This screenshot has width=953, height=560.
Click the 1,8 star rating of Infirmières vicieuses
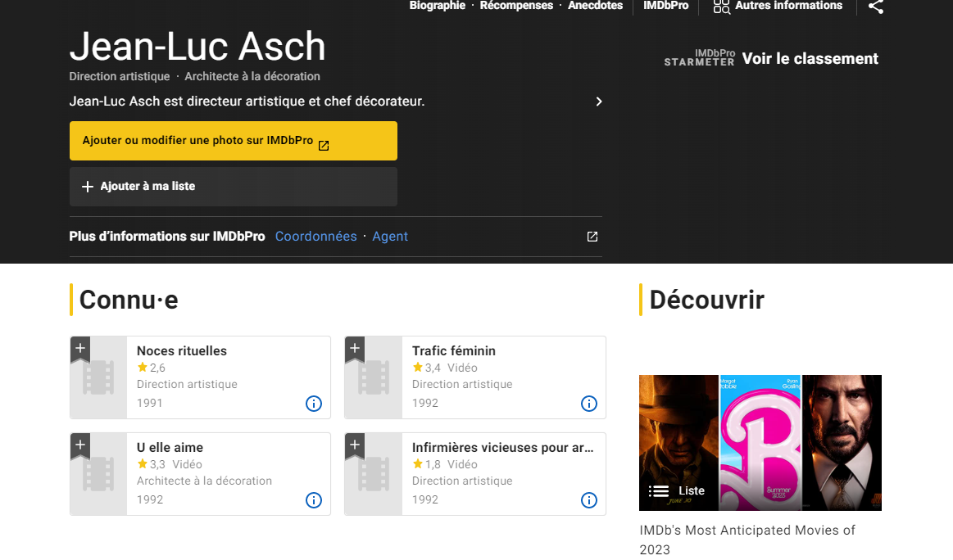point(427,464)
